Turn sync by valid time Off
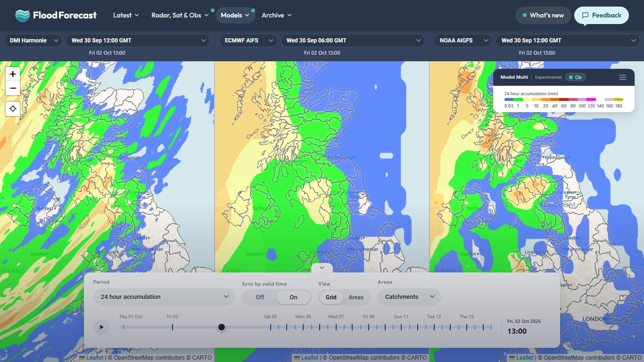644x362 pixels. coord(260,297)
